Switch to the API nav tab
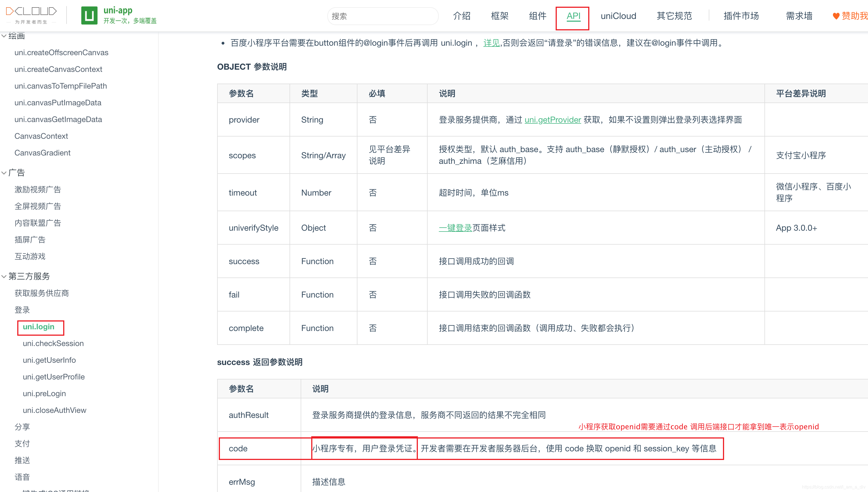Screen dimensions: 868x492 pyautogui.click(x=573, y=16)
